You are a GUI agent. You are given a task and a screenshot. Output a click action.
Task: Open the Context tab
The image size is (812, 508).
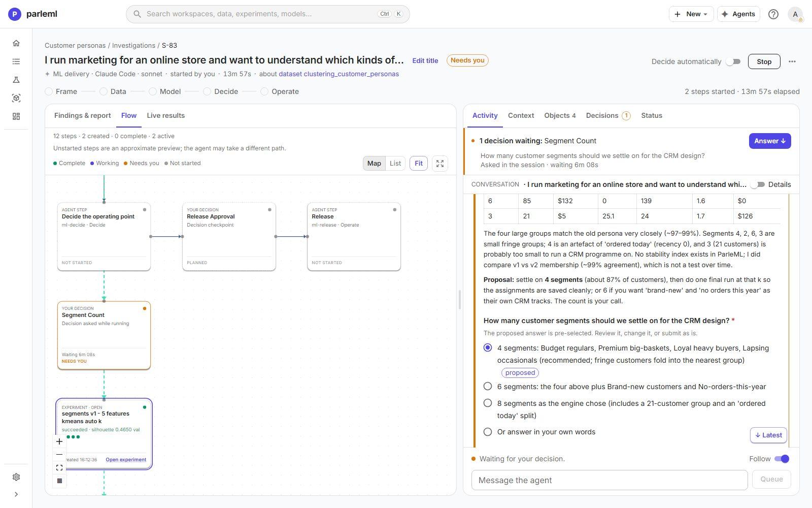(x=521, y=116)
